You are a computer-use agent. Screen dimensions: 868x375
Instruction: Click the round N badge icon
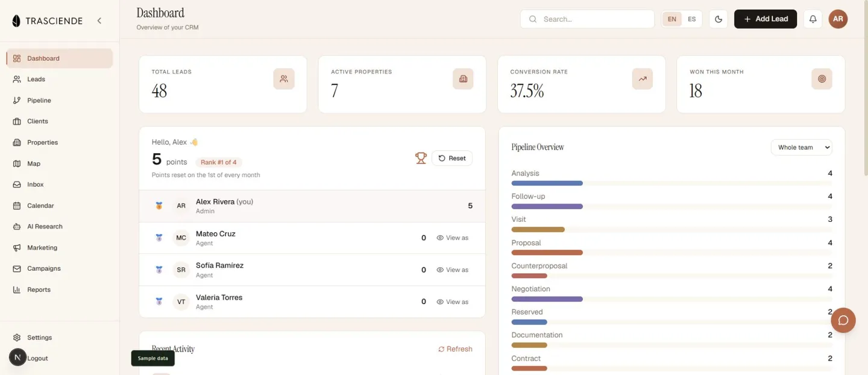[x=17, y=358]
